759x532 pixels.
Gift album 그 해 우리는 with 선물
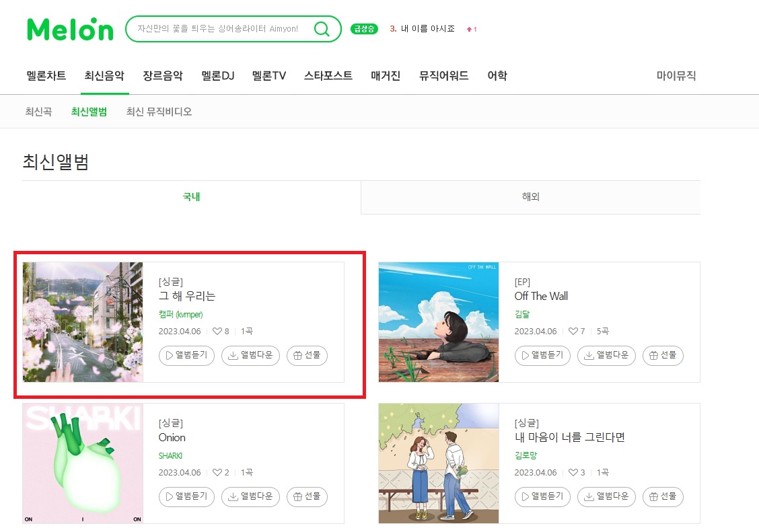(307, 356)
